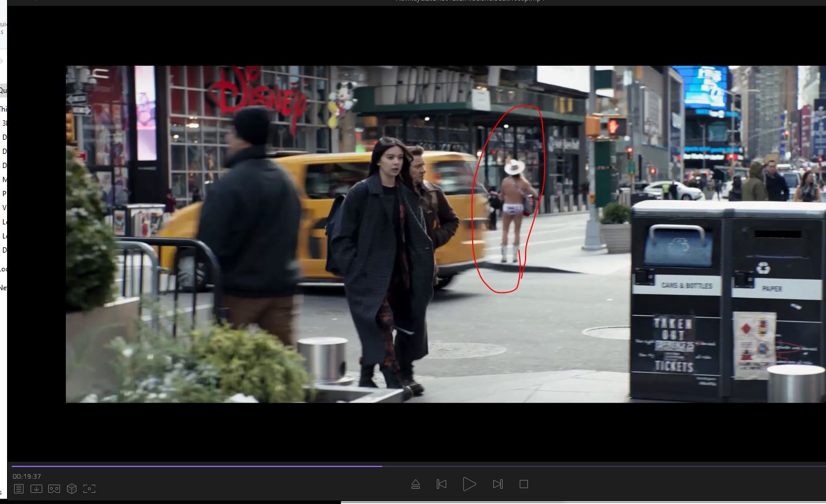Open This PC in the left sidebar
This screenshot has height=504, width=826.
coord(3,109)
